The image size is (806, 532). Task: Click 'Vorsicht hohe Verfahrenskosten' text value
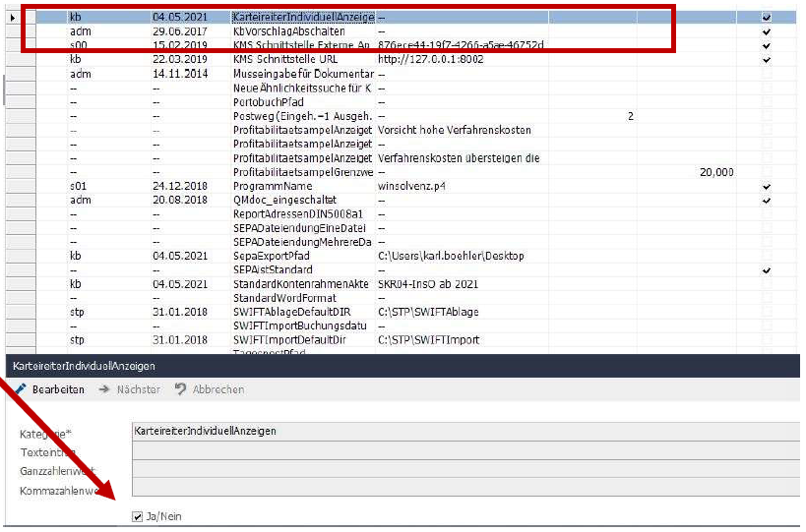(x=455, y=130)
